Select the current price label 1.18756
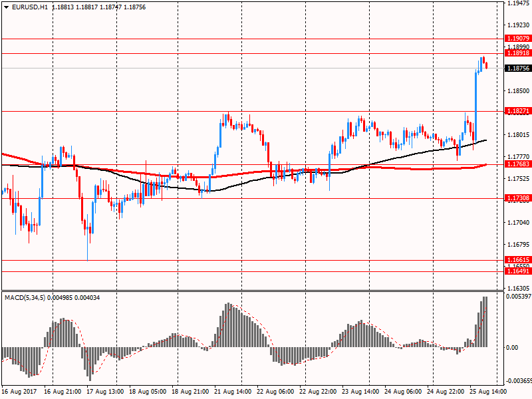This screenshot has height=399, width=532. tap(518, 68)
